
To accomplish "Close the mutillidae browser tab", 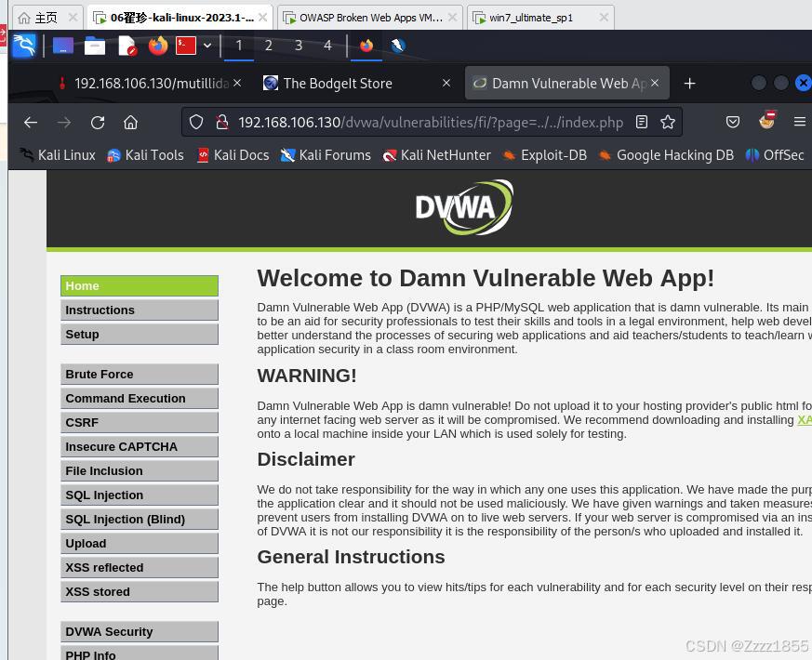I will coord(236,83).
